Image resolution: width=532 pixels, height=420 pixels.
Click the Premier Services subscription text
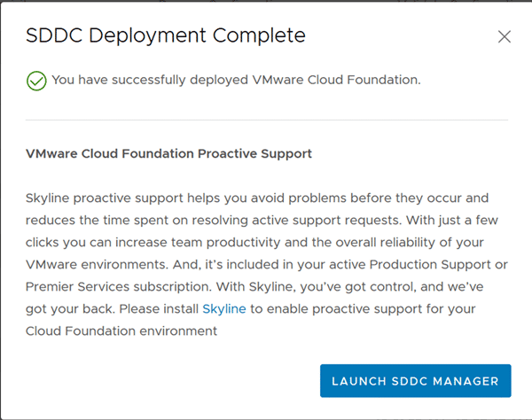(x=119, y=287)
